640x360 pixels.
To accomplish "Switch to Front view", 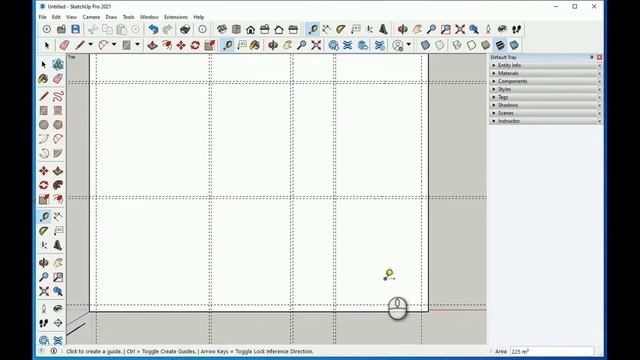I will tap(250, 29).
